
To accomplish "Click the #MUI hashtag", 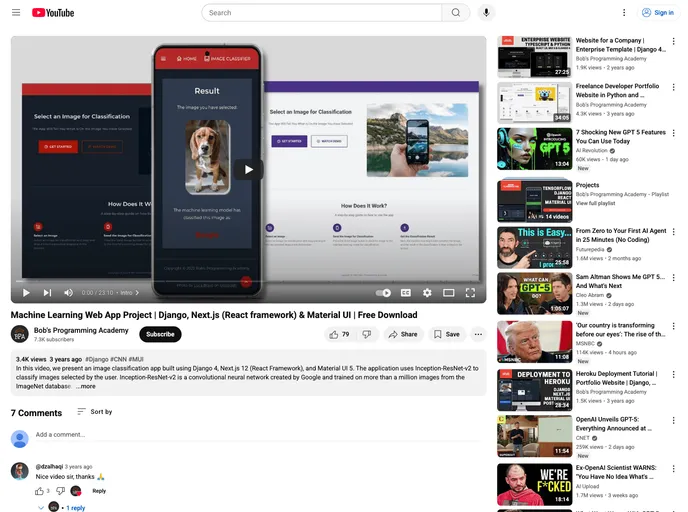I will 136,359.
